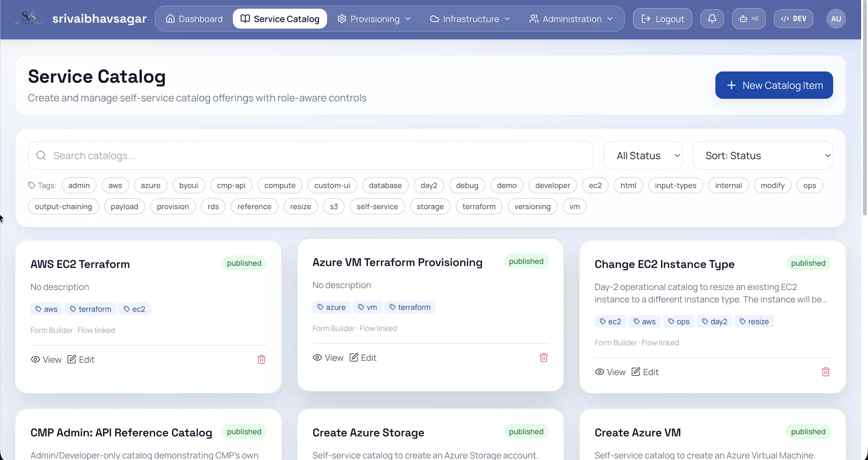Toggle the database tag filter
Viewport: 868px width, 460px height.
click(x=385, y=185)
